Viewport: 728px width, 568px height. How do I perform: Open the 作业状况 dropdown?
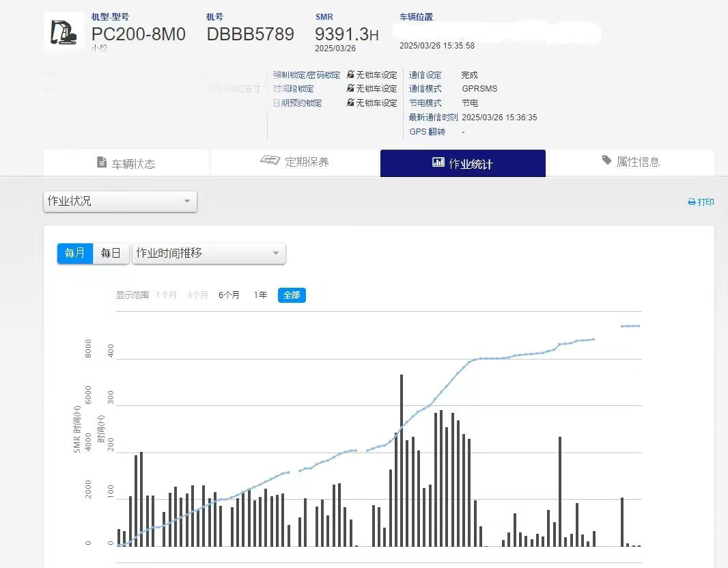[x=120, y=202]
